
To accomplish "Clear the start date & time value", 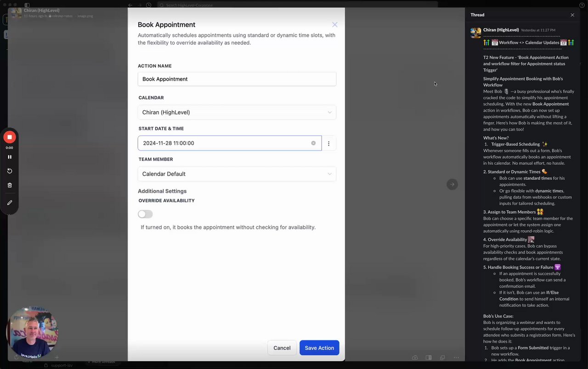I will click(313, 143).
